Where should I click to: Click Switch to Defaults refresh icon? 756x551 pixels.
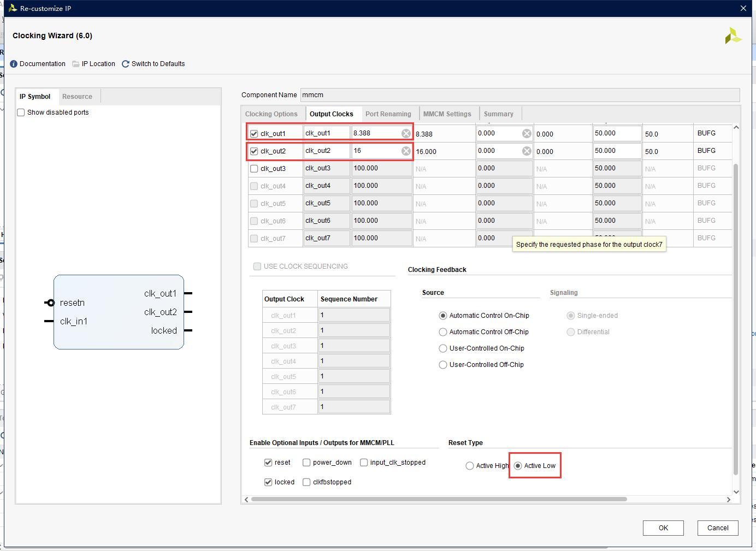click(x=126, y=64)
